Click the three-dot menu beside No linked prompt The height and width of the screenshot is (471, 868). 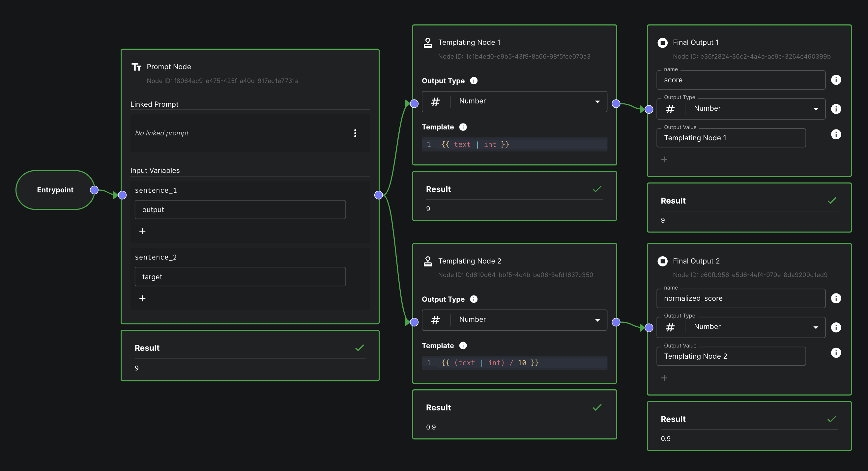point(355,133)
